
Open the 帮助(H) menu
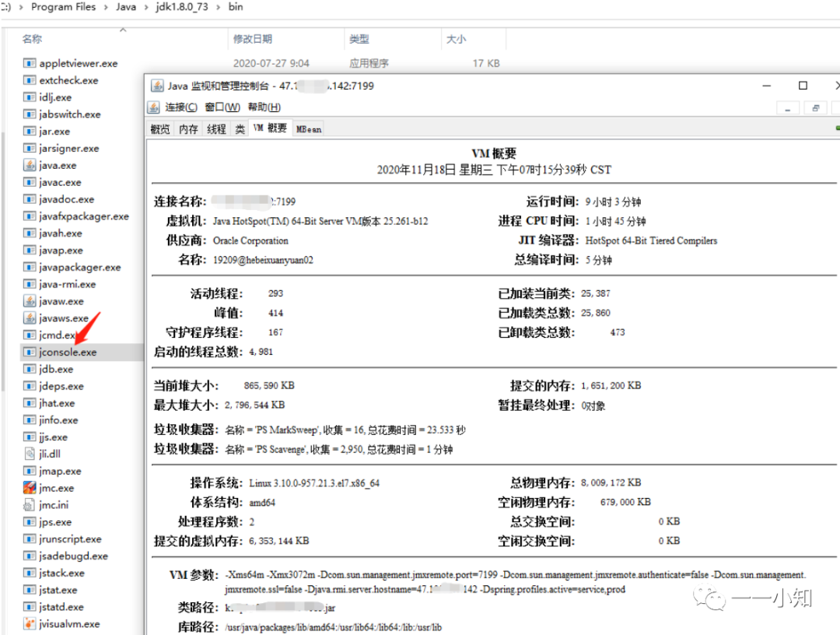tap(264, 107)
